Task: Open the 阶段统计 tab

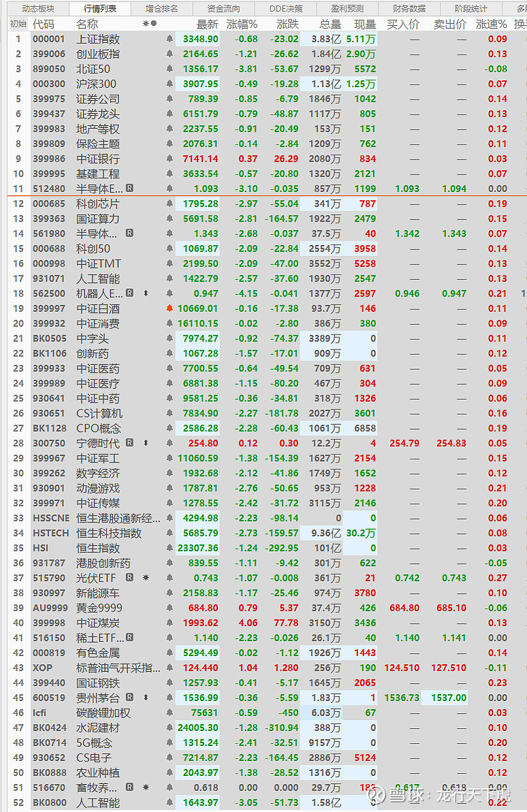Action: pyautogui.click(x=471, y=9)
